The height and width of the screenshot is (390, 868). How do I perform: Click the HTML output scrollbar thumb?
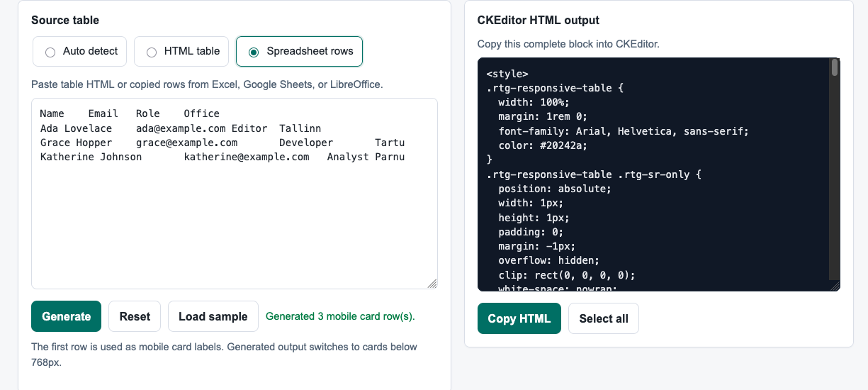coord(835,68)
